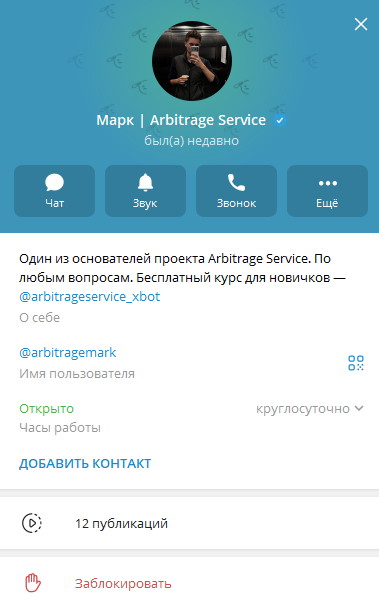
Task: Click the red hand block icon
Action: click(33, 583)
